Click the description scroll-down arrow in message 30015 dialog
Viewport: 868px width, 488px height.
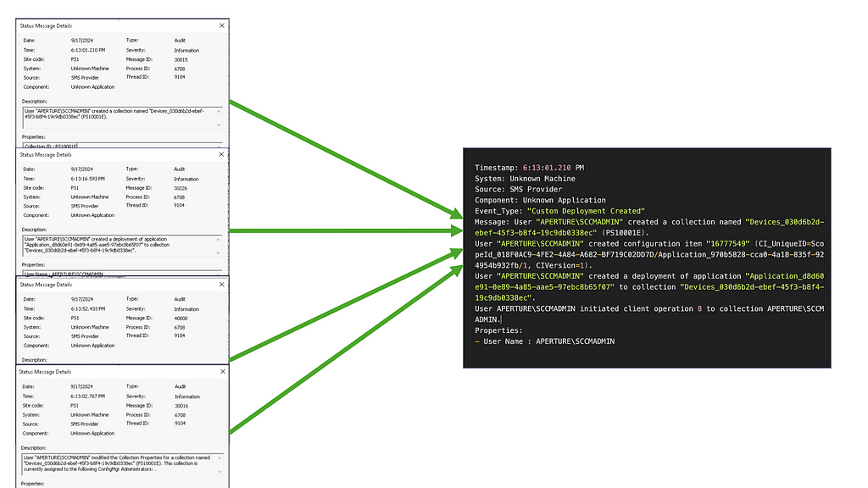coord(219,125)
